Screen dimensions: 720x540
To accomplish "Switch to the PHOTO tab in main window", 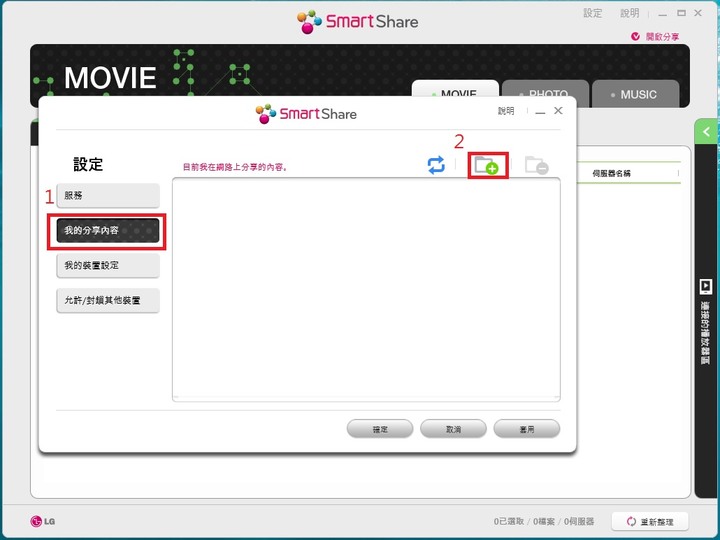I will pos(545,89).
